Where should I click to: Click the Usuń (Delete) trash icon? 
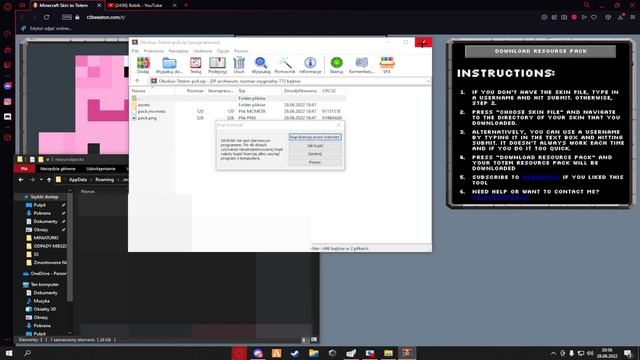[x=239, y=65]
